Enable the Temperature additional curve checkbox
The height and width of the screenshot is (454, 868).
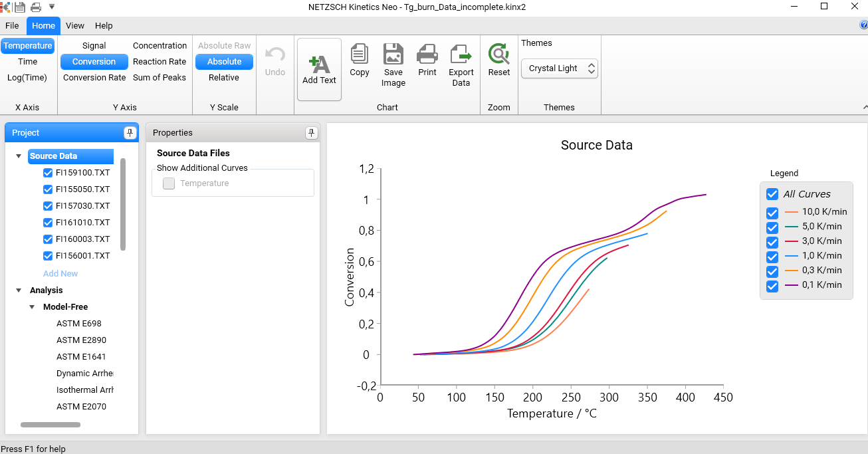pos(168,183)
